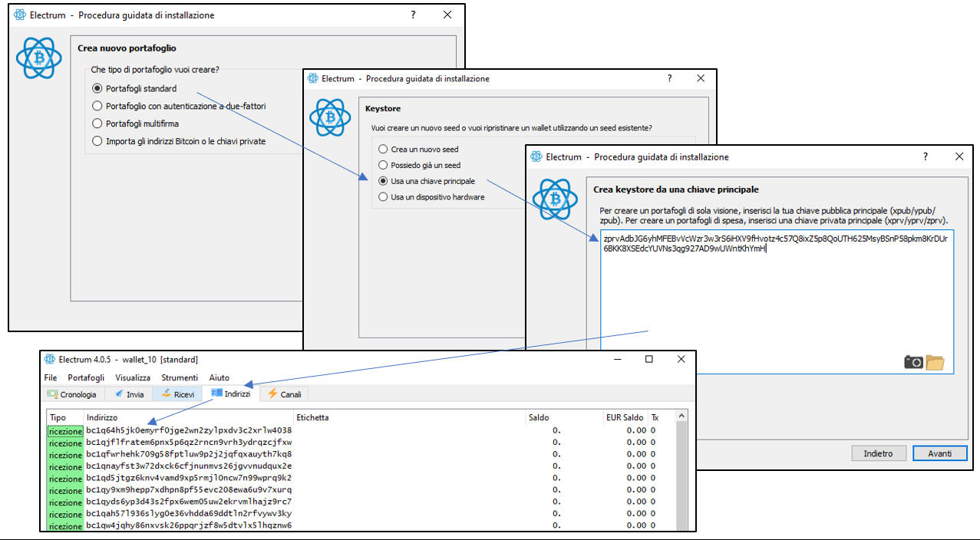
Task: Maximize the wallet_10 Electrum window
Action: pyautogui.click(x=649, y=359)
